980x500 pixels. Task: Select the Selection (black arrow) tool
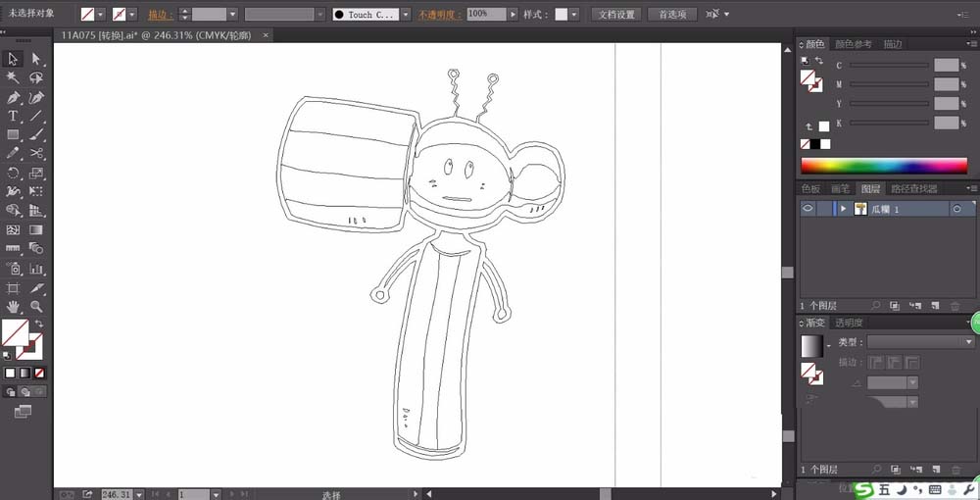[13, 59]
